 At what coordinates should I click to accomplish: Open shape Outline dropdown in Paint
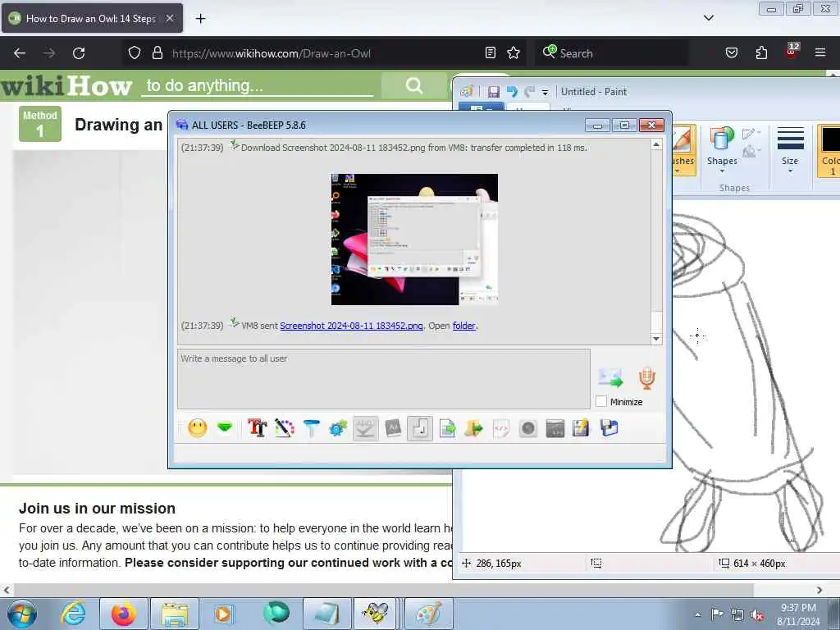tap(751, 134)
